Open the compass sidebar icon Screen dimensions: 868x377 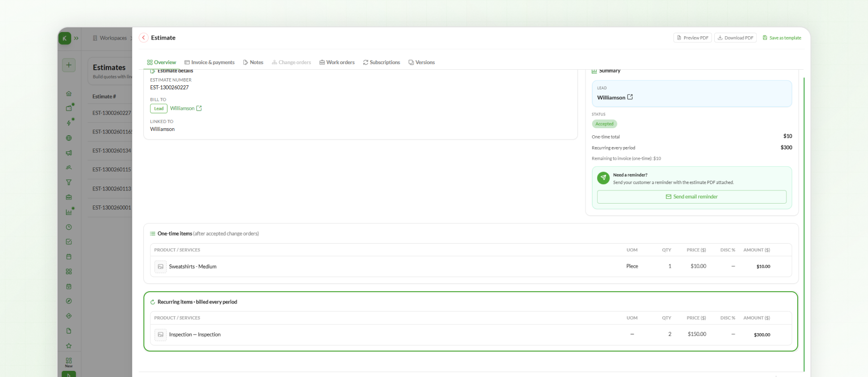pyautogui.click(x=69, y=301)
